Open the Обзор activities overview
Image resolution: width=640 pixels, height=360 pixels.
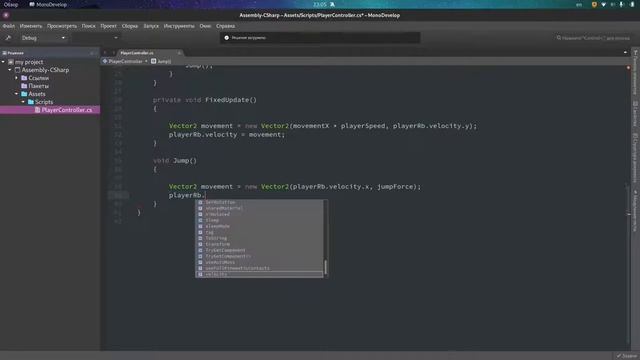coord(11,4)
